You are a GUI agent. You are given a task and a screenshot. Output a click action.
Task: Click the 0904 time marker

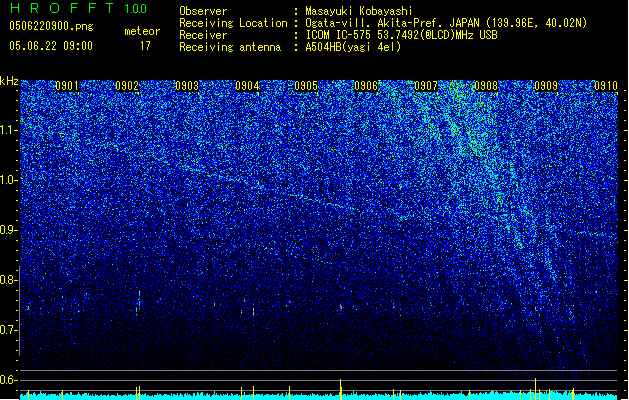tap(247, 86)
